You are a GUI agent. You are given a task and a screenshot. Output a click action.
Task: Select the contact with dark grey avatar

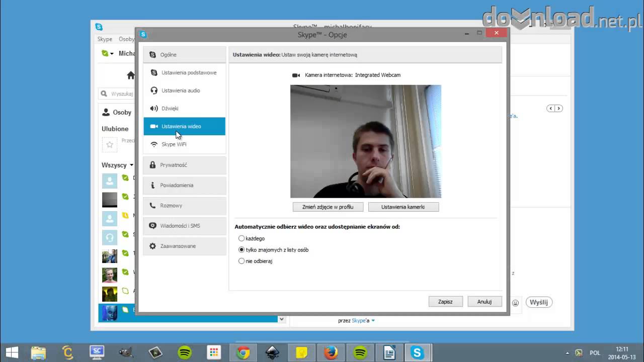click(x=109, y=200)
